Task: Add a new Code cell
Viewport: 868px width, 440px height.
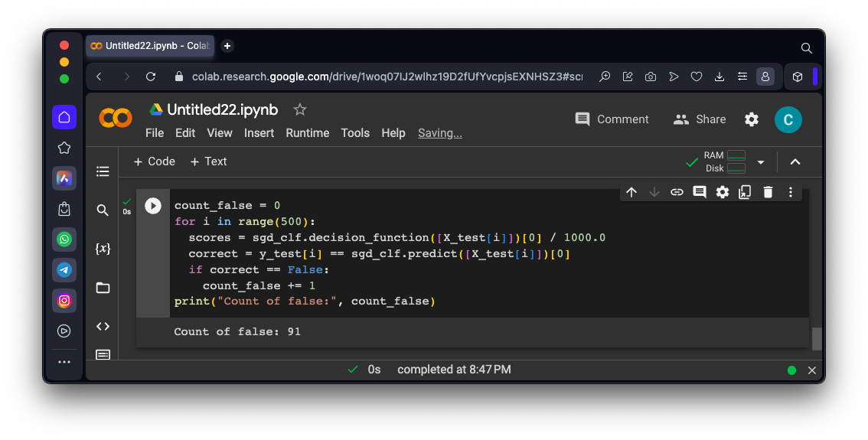Action: click(x=154, y=161)
